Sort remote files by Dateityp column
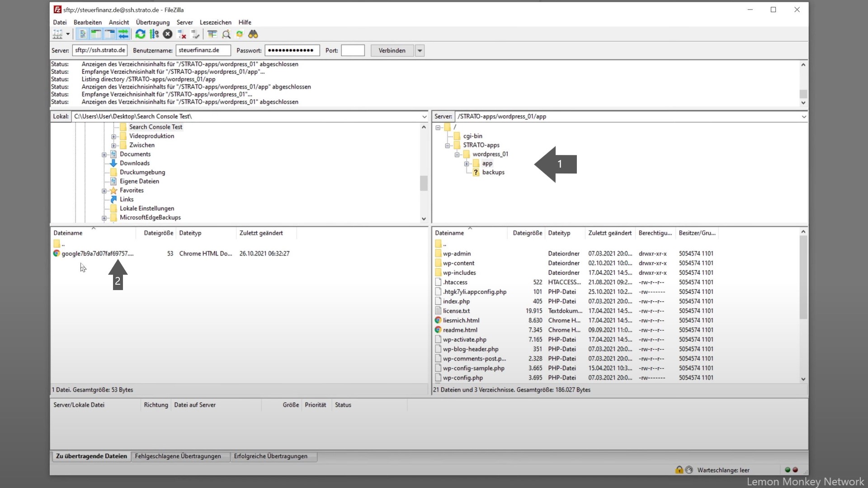This screenshot has width=868, height=488. point(565,233)
